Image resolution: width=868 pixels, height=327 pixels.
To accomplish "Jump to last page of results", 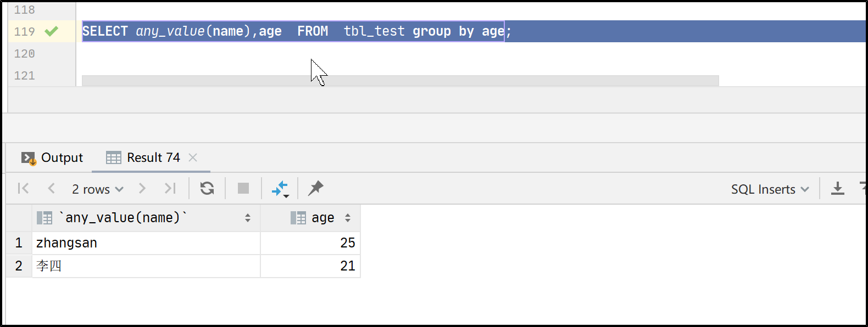I will 170,189.
